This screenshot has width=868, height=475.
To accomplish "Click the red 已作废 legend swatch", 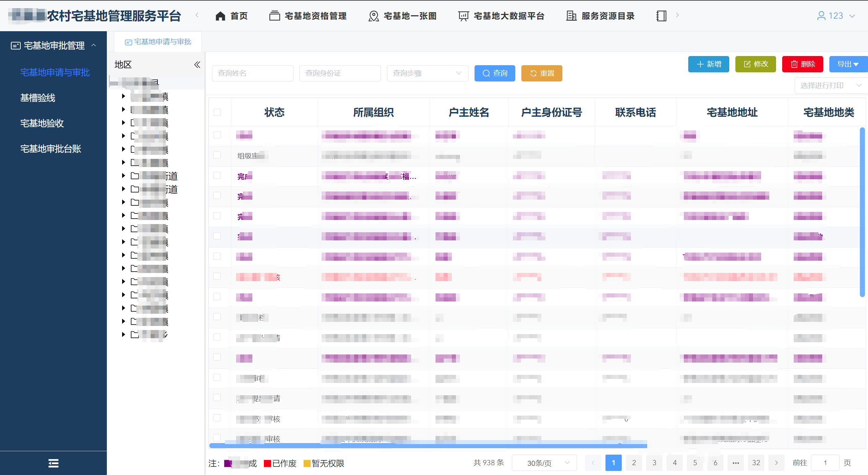I will [267, 463].
